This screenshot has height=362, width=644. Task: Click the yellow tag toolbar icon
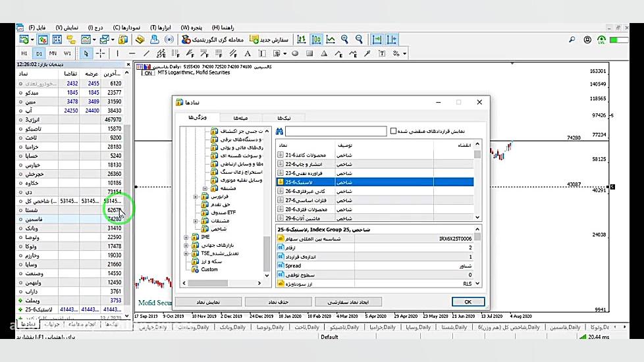[x=140, y=39]
